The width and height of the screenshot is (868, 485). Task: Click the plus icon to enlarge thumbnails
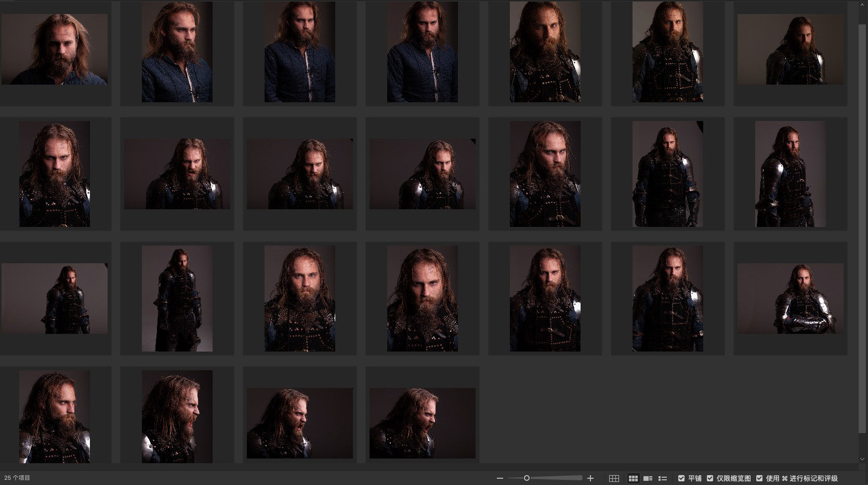pyautogui.click(x=590, y=478)
